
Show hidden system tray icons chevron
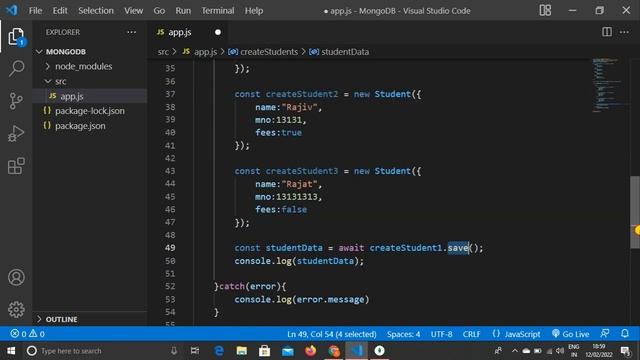click(x=514, y=351)
